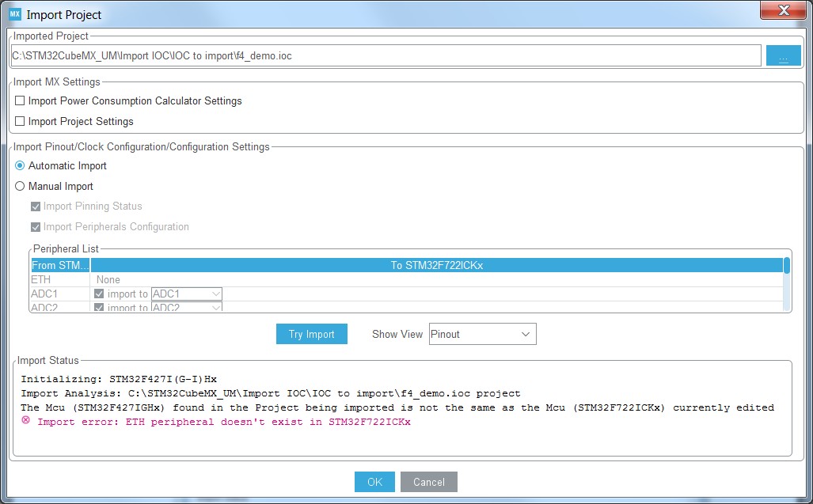This screenshot has width=813, height=504.
Task: Click the Mcu mismatch status line
Action: pos(397,407)
